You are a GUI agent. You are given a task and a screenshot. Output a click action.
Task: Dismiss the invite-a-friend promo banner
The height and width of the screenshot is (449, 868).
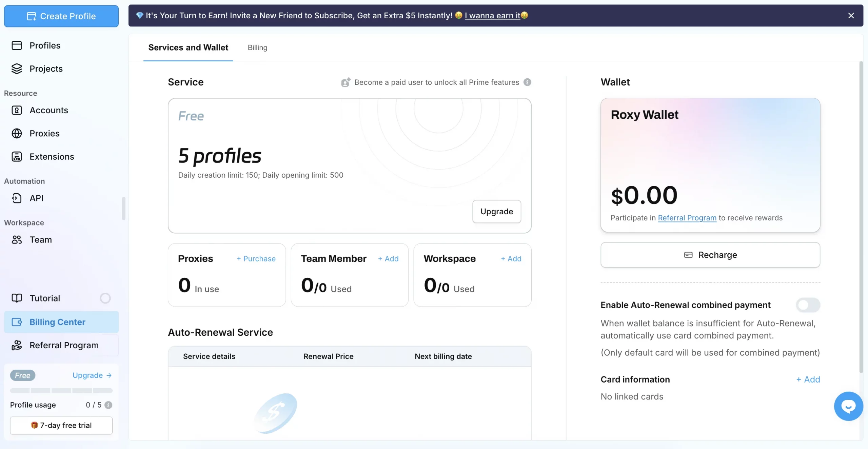tap(851, 16)
